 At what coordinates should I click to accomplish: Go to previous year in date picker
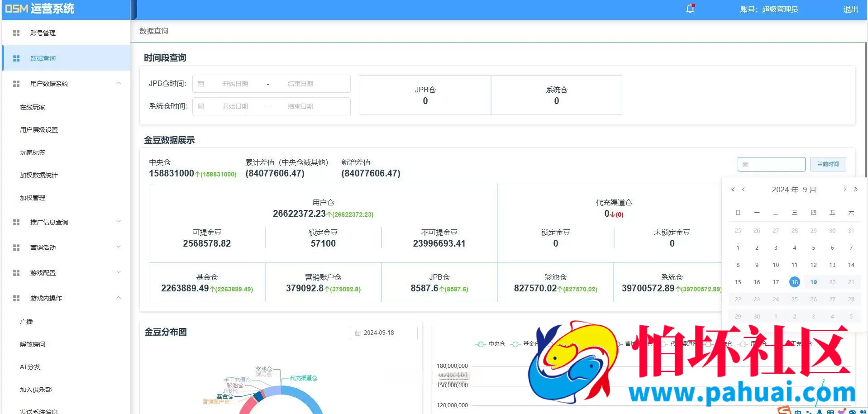click(733, 190)
